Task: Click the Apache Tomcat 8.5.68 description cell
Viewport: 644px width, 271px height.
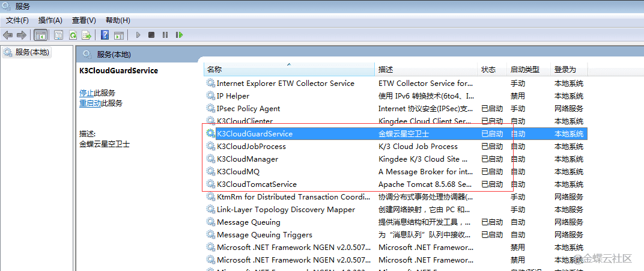Action: (x=425, y=184)
